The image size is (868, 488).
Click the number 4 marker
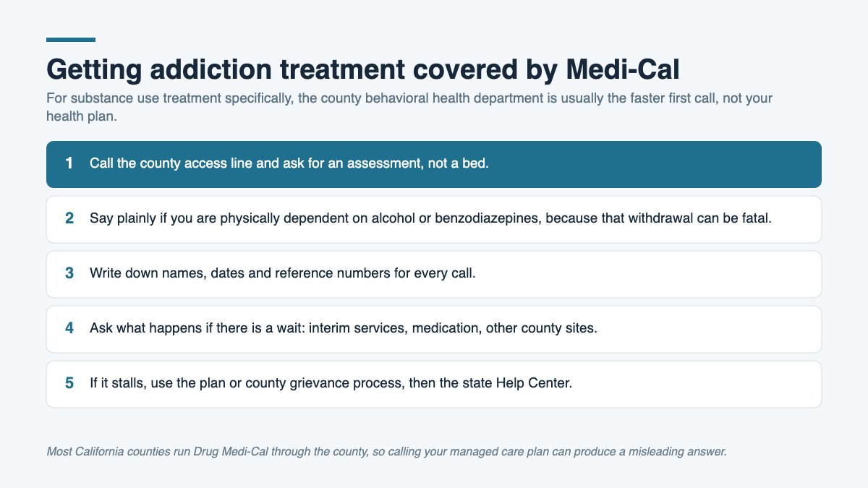pos(69,328)
